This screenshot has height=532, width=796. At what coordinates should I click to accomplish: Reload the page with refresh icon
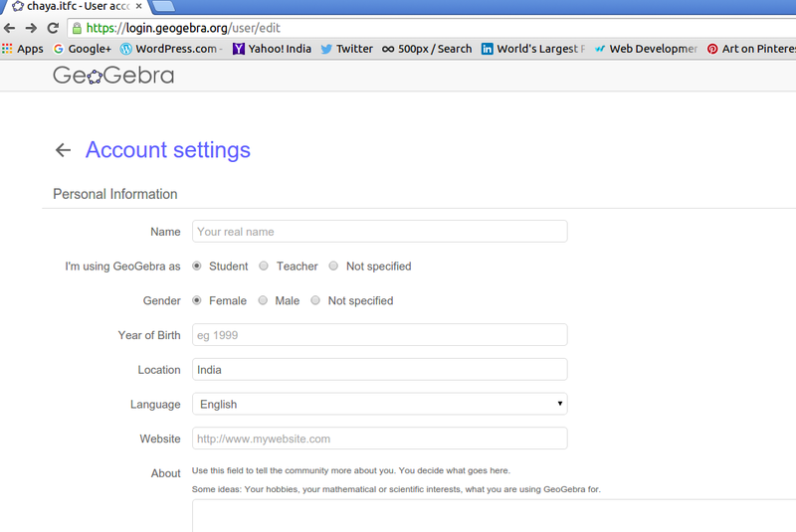click(53, 28)
